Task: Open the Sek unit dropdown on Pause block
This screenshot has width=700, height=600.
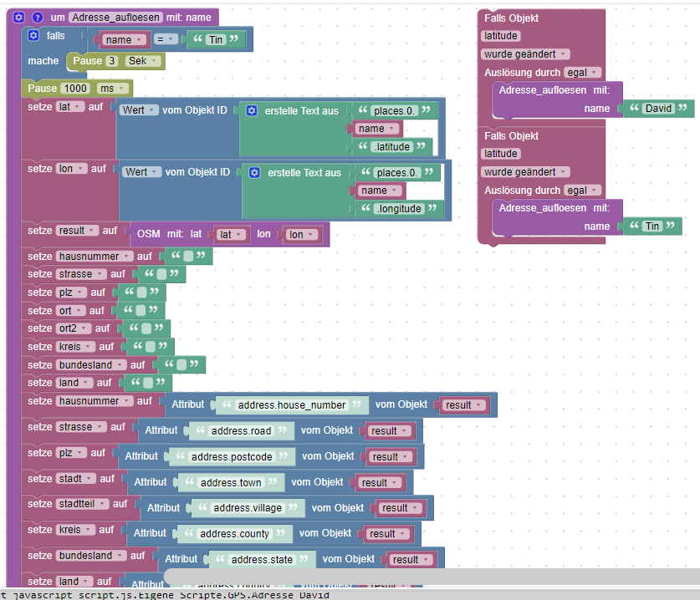Action: pyautogui.click(x=143, y=61)
